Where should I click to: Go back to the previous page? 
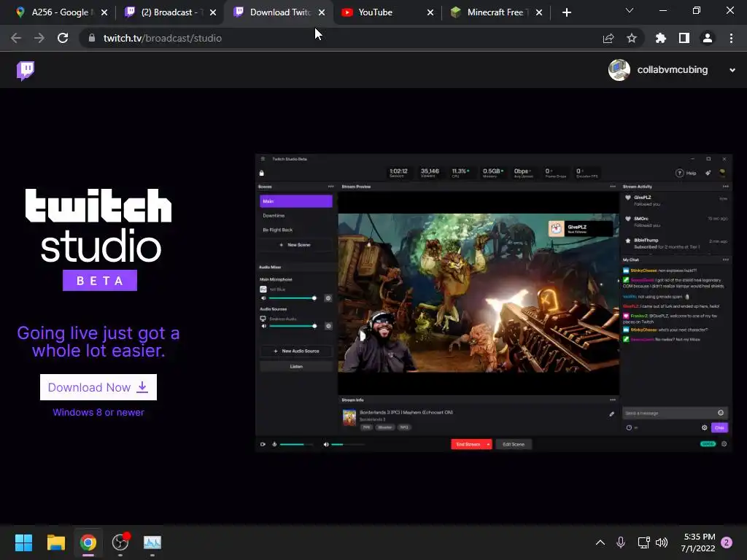point(16,38)
